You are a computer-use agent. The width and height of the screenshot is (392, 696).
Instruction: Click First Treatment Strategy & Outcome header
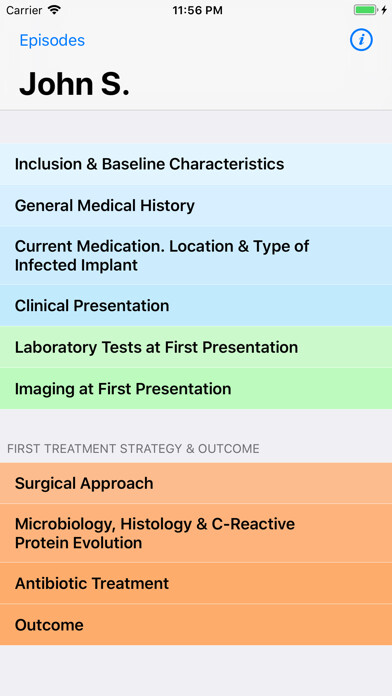(133, 449)
